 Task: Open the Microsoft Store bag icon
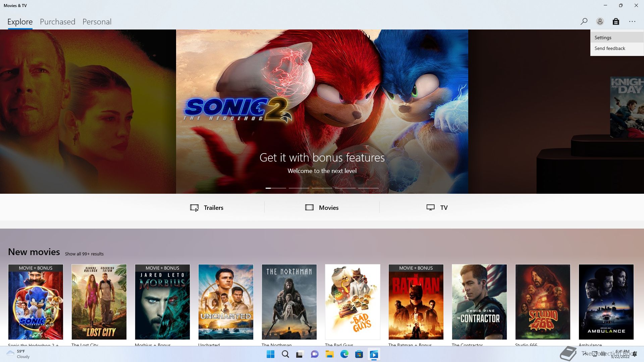pos(616,21)
